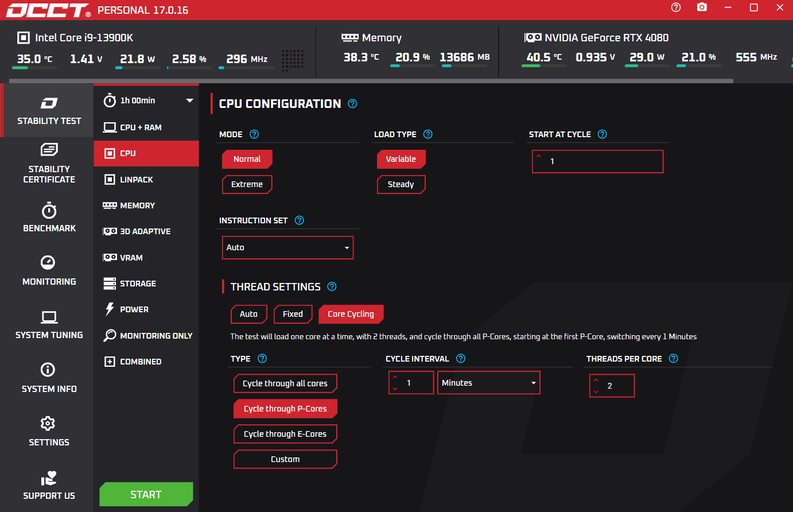This screenshot has width=793, height=512.
Task: Select Cycle through E-Cores
Action: [x=285, y=434]
